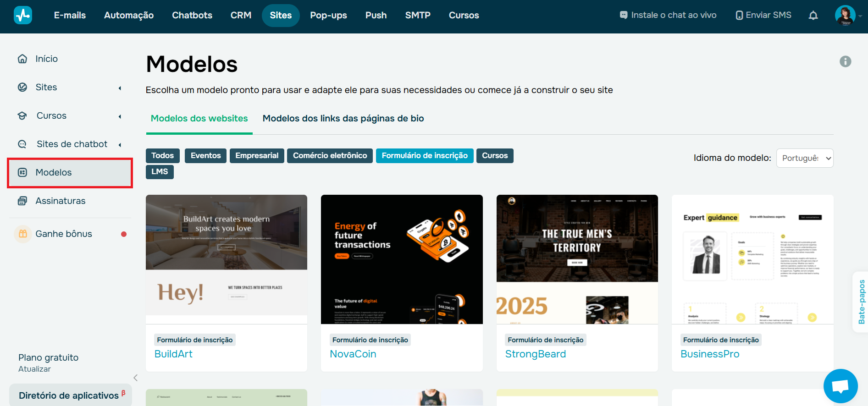Screen dimensions: 868x406
Task: Open the account dropdown caret
Action: [860, 16]
